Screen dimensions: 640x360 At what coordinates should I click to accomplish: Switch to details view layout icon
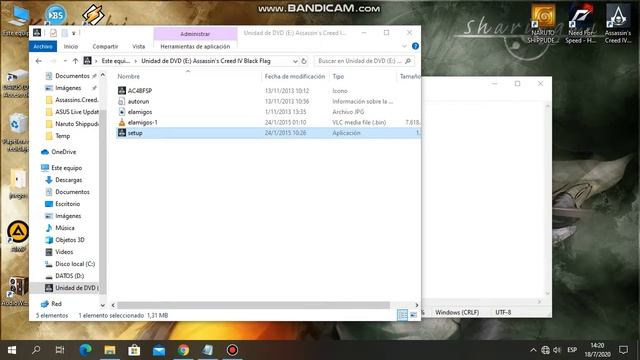[402, 315]
